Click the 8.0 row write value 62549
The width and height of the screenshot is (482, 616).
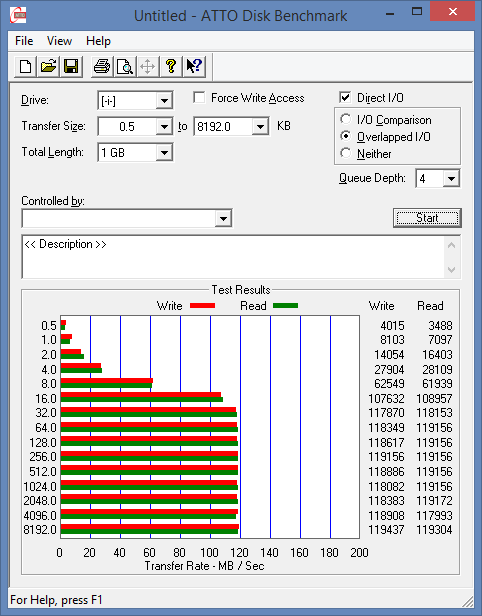[x=389, y=384]
